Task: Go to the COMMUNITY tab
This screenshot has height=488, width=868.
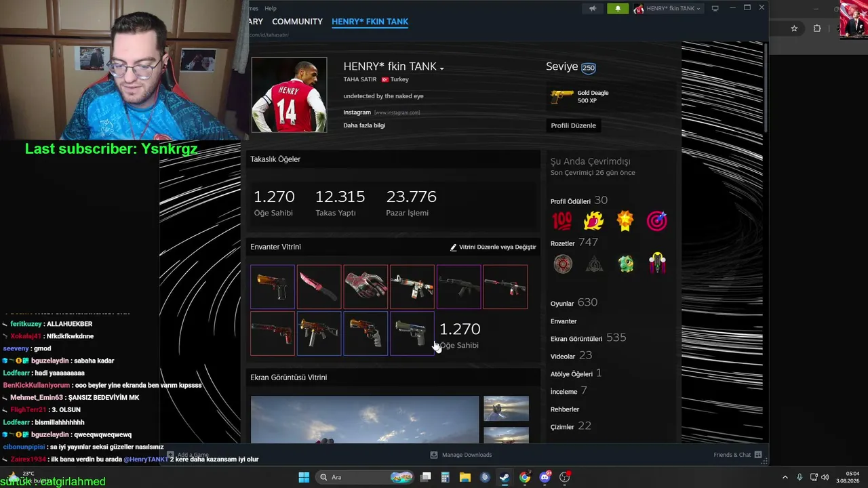Action: pyautogui.click(x=297, y=22)
